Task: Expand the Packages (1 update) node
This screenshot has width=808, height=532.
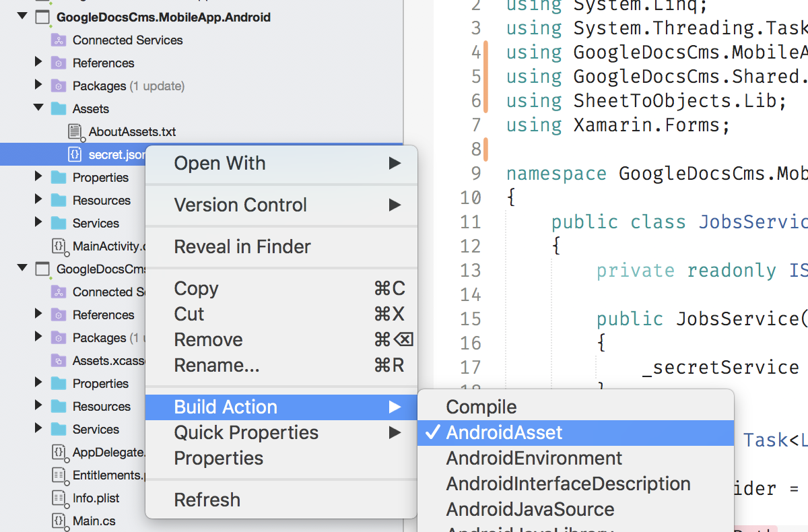Action: (39, 86)
